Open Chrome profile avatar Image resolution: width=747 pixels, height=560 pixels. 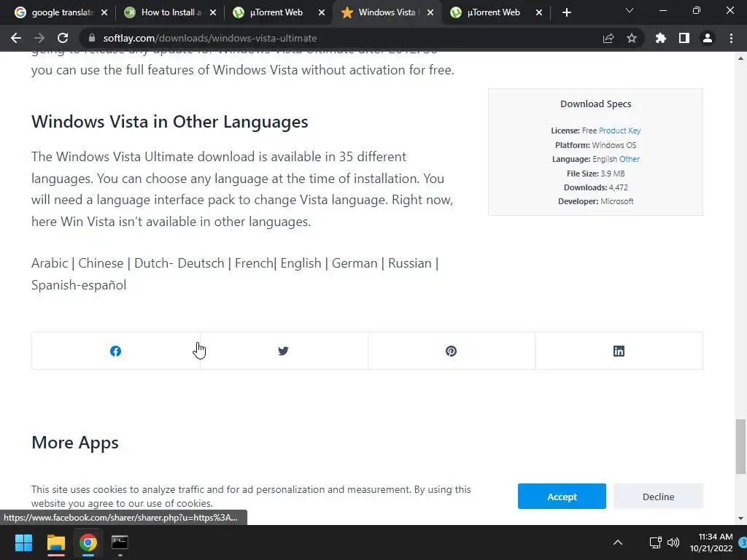point(708,38)
